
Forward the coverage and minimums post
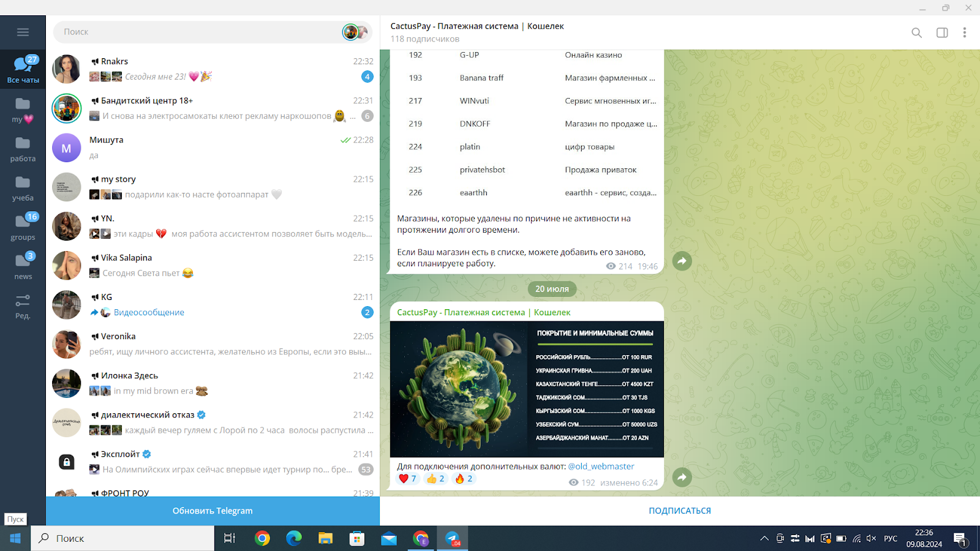(x=682, y=477)
